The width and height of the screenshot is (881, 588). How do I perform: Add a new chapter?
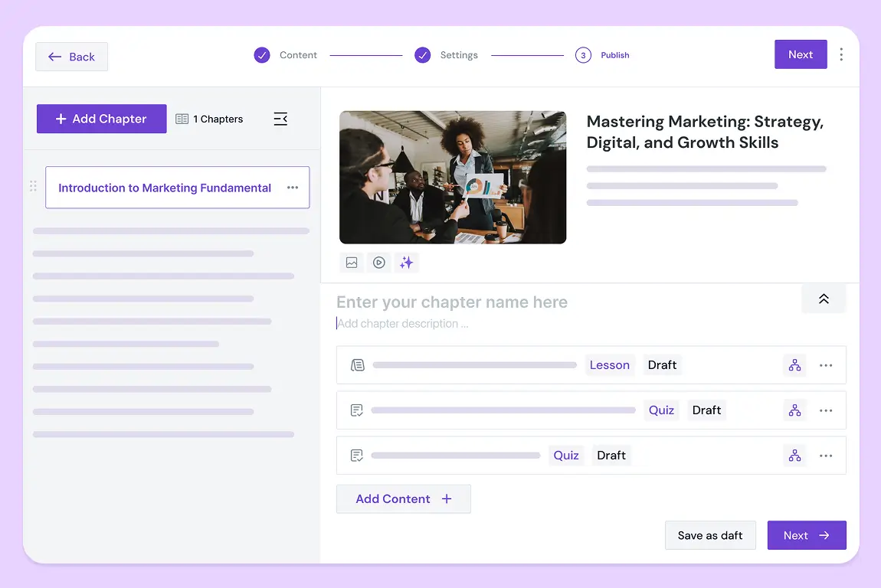102,119
